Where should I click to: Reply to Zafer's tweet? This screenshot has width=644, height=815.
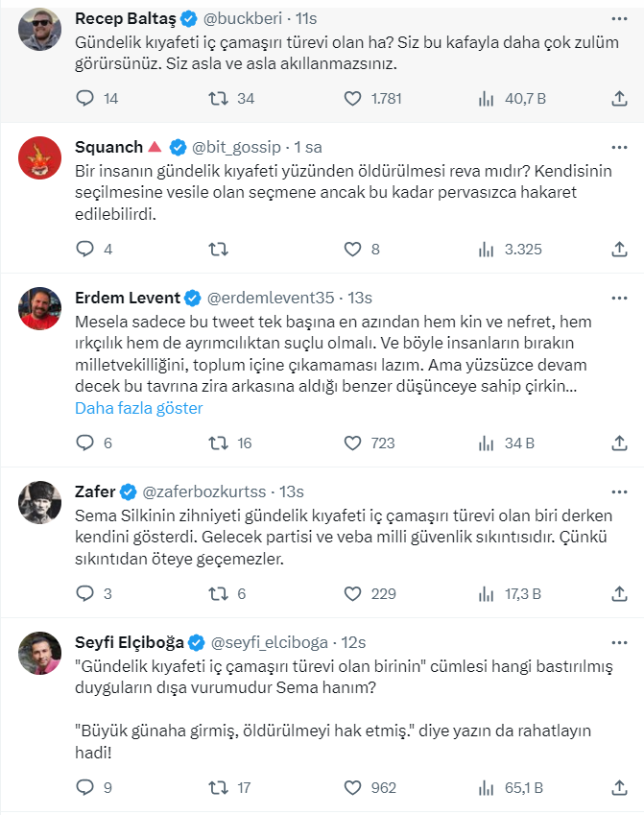tap(85, 594)
